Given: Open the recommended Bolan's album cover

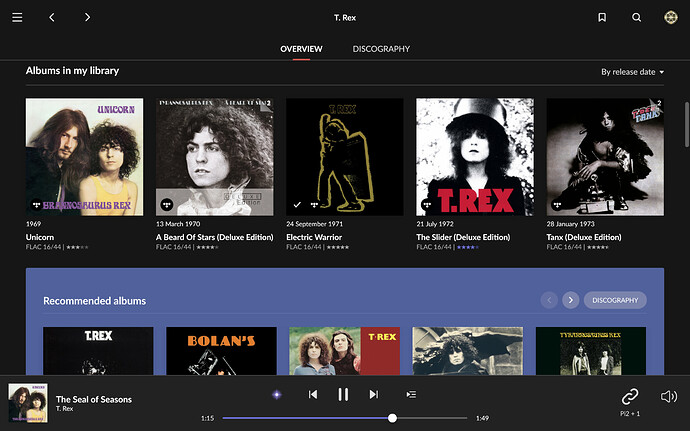Looking at the screenshot, I should coord(221,351).
